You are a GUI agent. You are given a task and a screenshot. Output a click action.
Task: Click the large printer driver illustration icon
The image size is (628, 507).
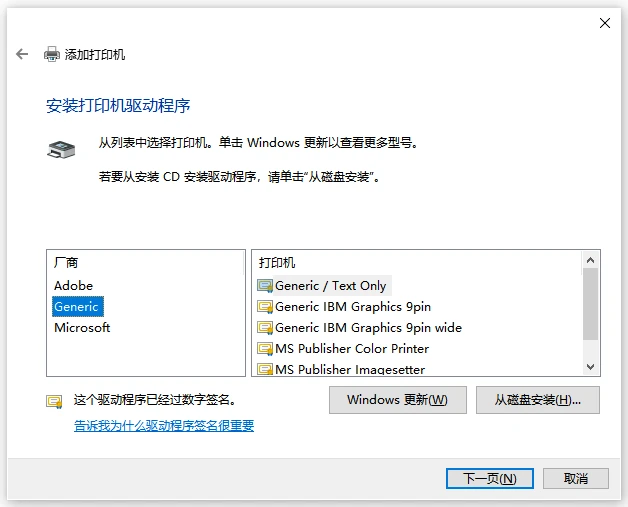(61, 149)
